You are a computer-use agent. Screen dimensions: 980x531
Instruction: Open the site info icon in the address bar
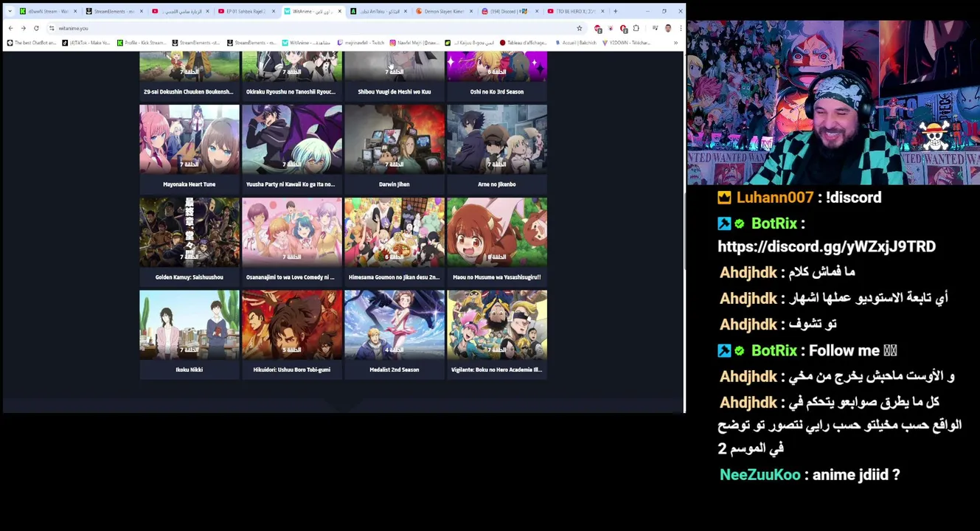(x=52, y=28)
